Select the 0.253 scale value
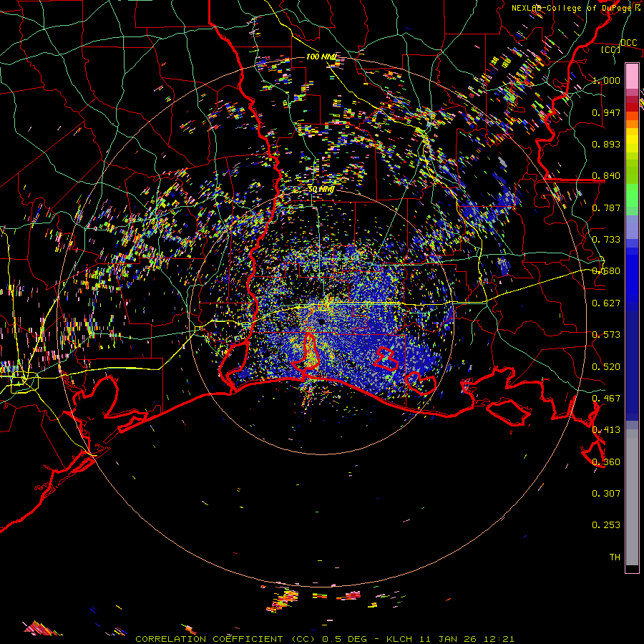This screenshot has width=644, height=644. point(606,525)
